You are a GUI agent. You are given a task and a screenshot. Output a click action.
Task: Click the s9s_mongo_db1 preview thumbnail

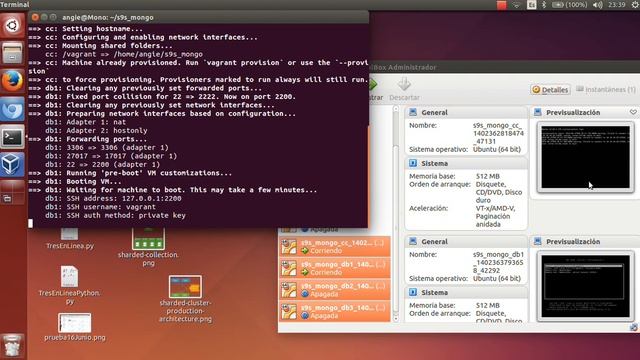pos(585,286)
